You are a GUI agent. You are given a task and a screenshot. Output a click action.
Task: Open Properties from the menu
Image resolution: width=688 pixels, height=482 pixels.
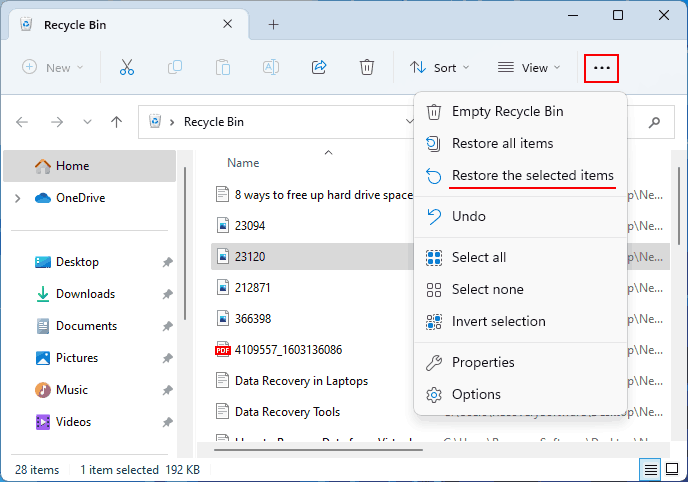tap(520, 362)
